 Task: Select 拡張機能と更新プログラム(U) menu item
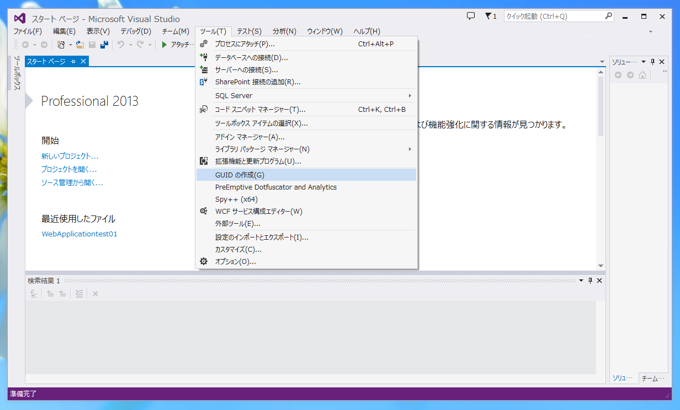(x=306, y=161)
